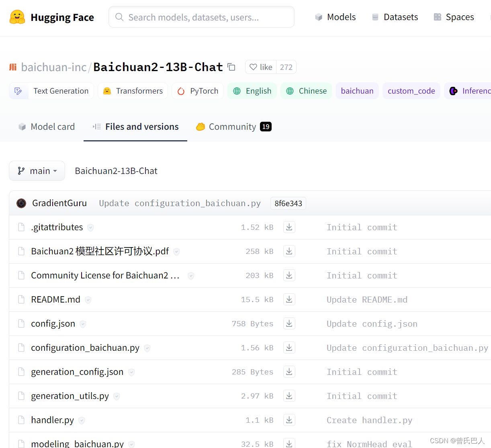Open the Baichuan2-13B-Chat title link
This screenshot has width=491, height=448.
tap(158, 67)
